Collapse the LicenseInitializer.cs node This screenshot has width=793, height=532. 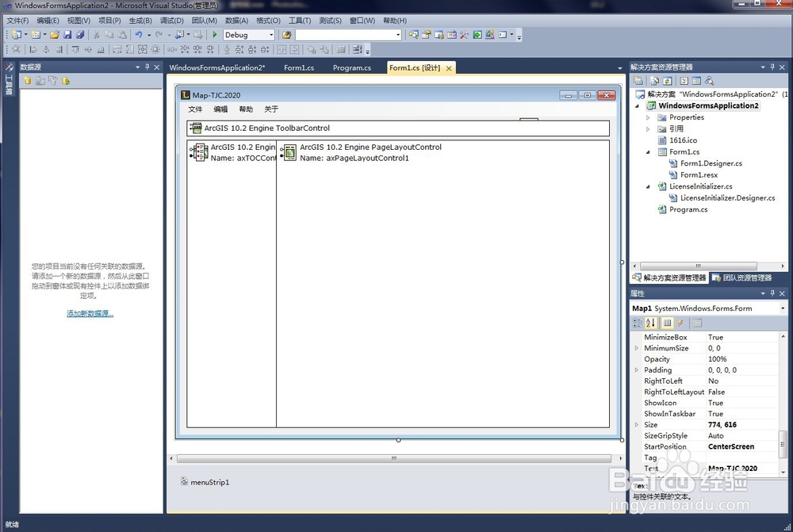tap(648, 186)
